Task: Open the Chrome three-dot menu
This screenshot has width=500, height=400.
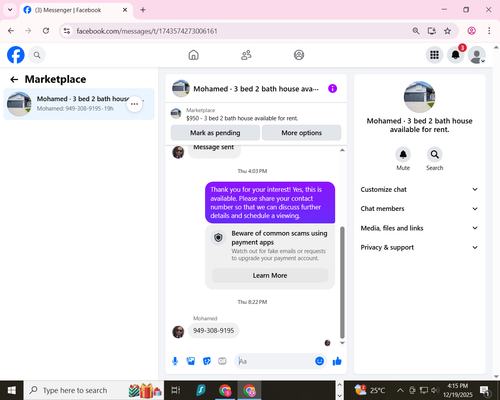Action: [489, 31]
